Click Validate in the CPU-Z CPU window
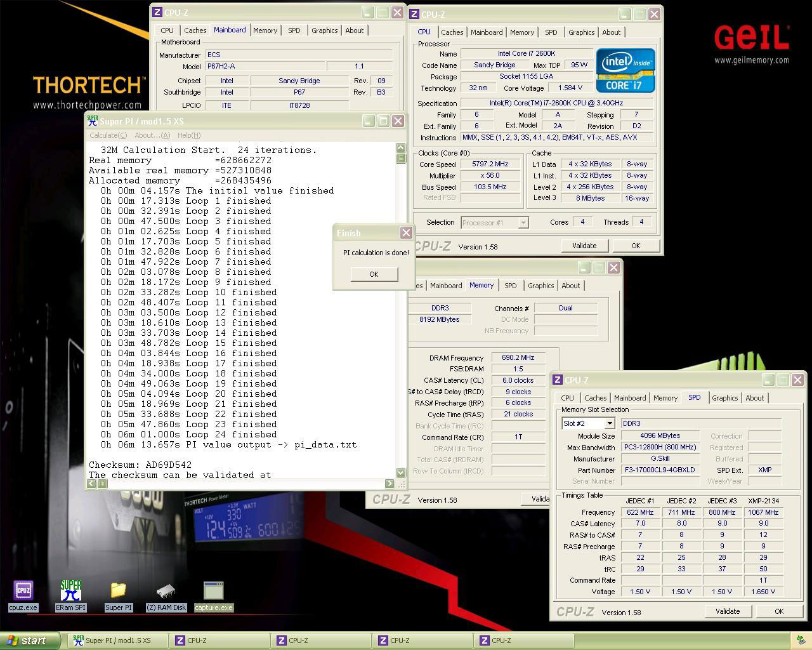This screenshot has width=812, height=650. pos(584,246)
